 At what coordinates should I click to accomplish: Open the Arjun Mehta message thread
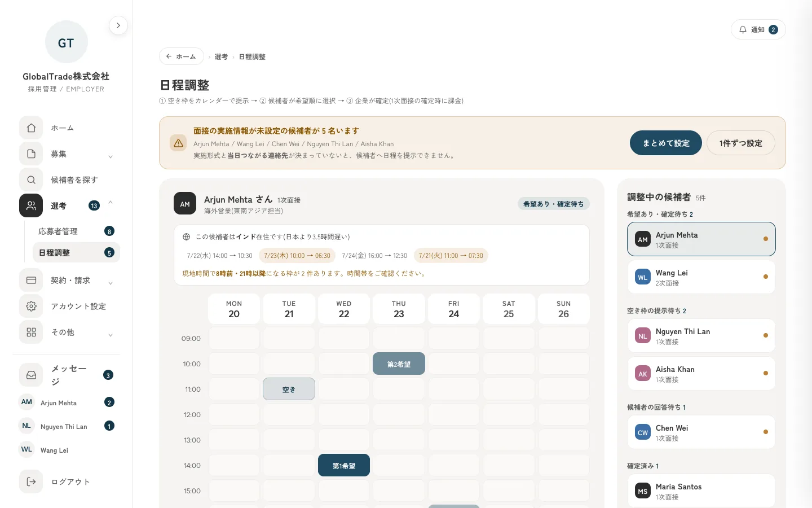67,403
